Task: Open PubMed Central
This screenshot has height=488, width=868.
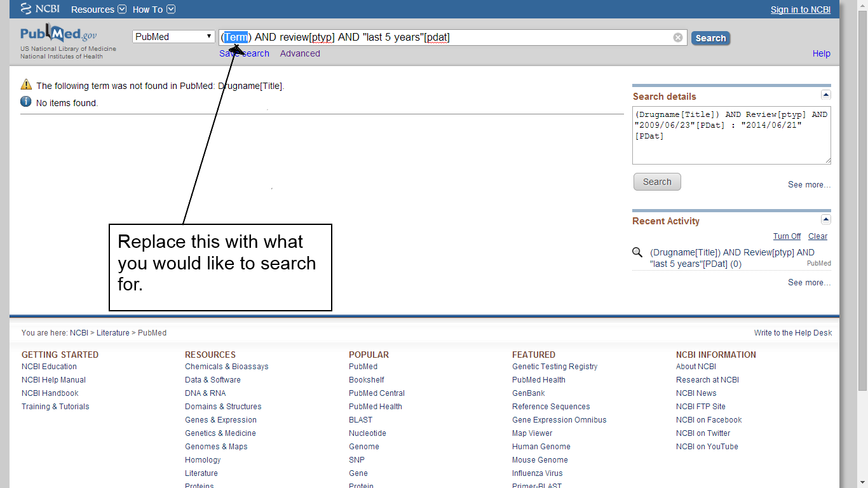Action: tap(377, 393)
